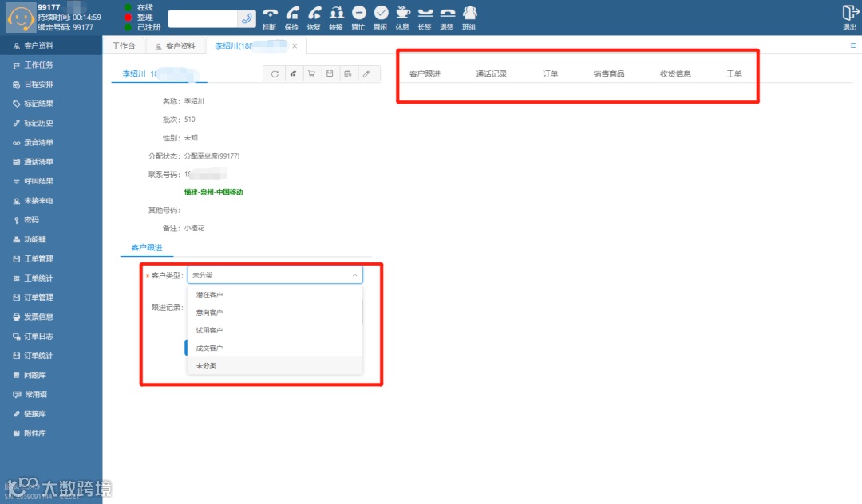This screenshot has width=862, height=504.
Task: Click the work-order icon after the cart
Action: (x=330, y=73)
